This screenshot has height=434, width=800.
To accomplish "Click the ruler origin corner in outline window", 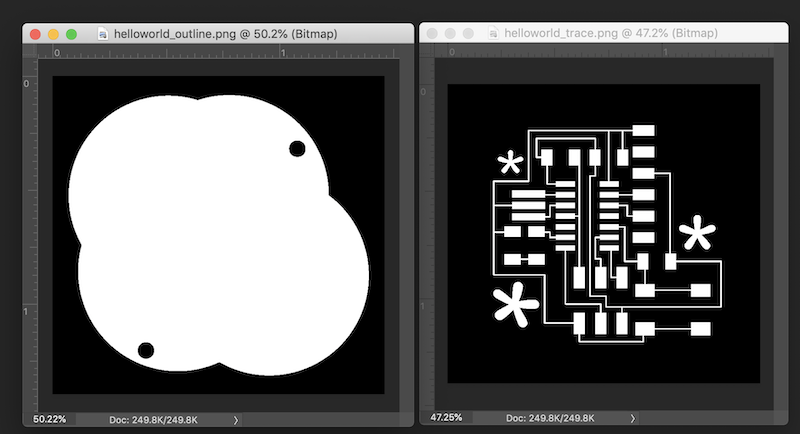I will 30,52.
